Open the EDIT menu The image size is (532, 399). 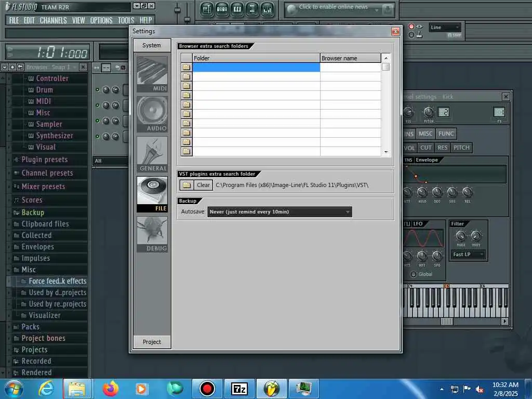tap(29, 20)
